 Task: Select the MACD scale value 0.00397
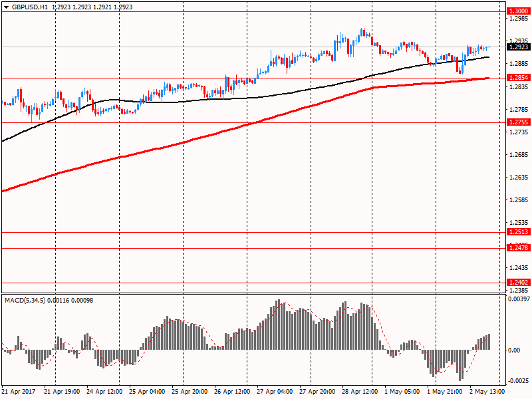click(519, 299)
